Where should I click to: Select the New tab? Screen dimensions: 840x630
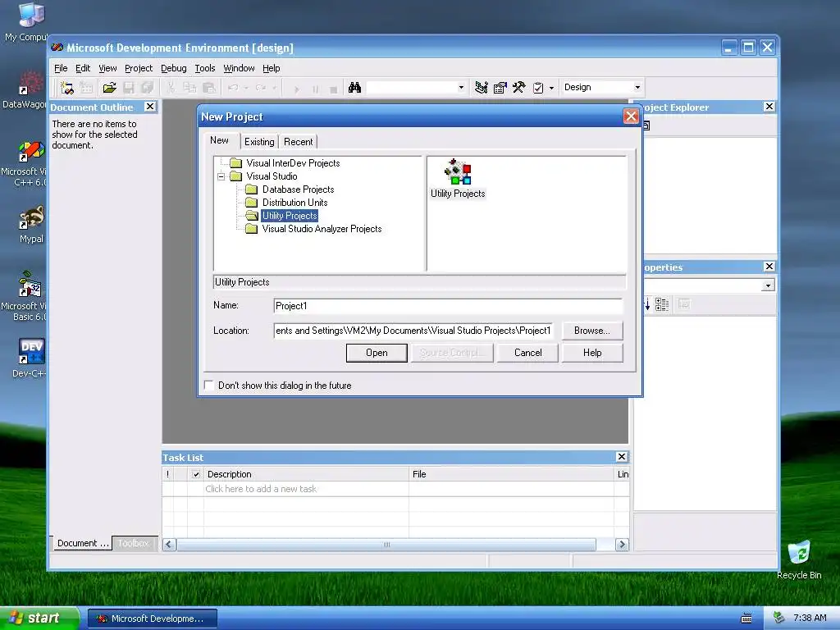[x=219, y=140]
